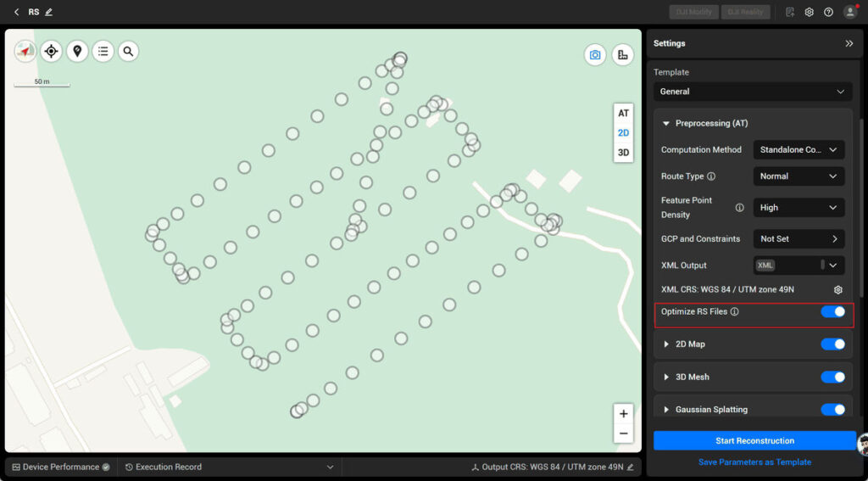The height and width of the screenshot is (481, 868).
Task: Go back using the top-left arrow
Action: tap(17, 12)
